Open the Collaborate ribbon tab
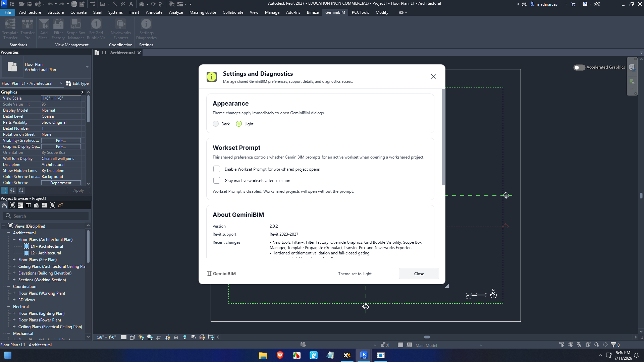This screenshot has height=362, width=644. click(x=233, y=12)
